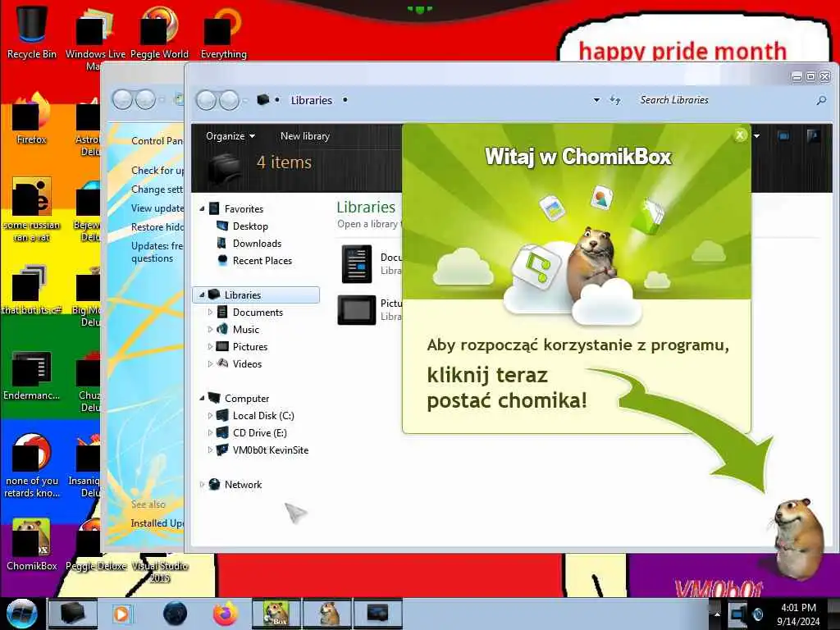The width and height of the screenshot is (840, 630).
Task: Collapse the Favorites tree group
Action: (x=202, y=209)
